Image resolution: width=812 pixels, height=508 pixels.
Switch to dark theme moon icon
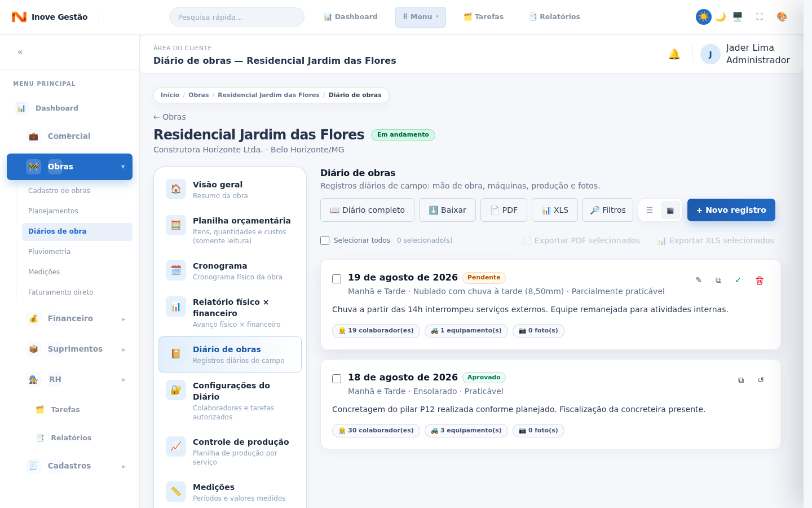(721, 17)
